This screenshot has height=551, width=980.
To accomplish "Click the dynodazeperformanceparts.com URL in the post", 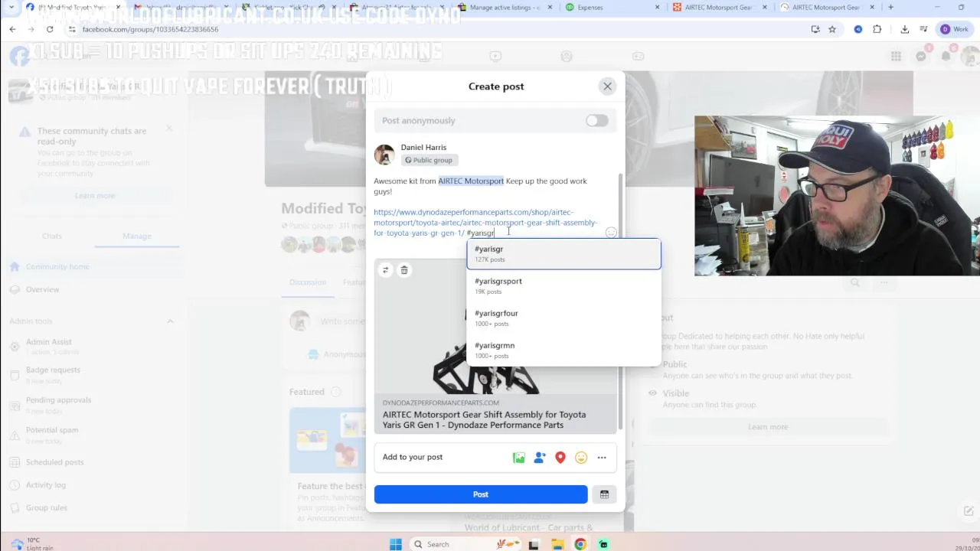I will pyautogui.click(x=485, y=223).
